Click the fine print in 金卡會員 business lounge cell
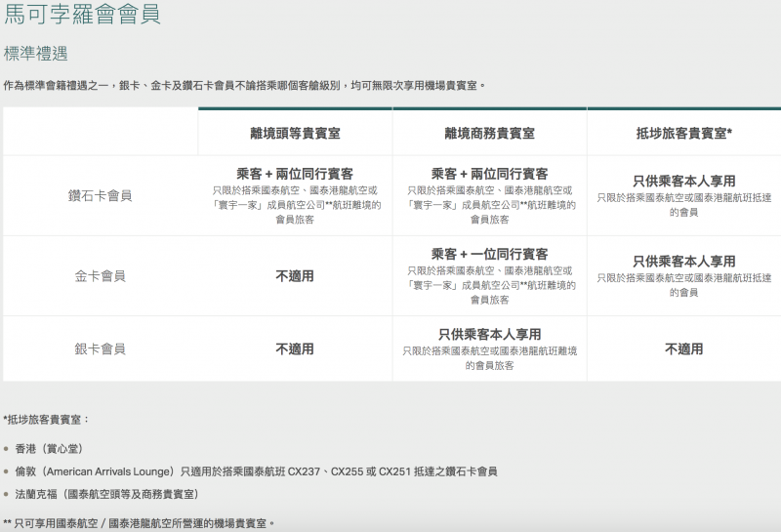Screen dimensions: 781x532 [490, 285]
